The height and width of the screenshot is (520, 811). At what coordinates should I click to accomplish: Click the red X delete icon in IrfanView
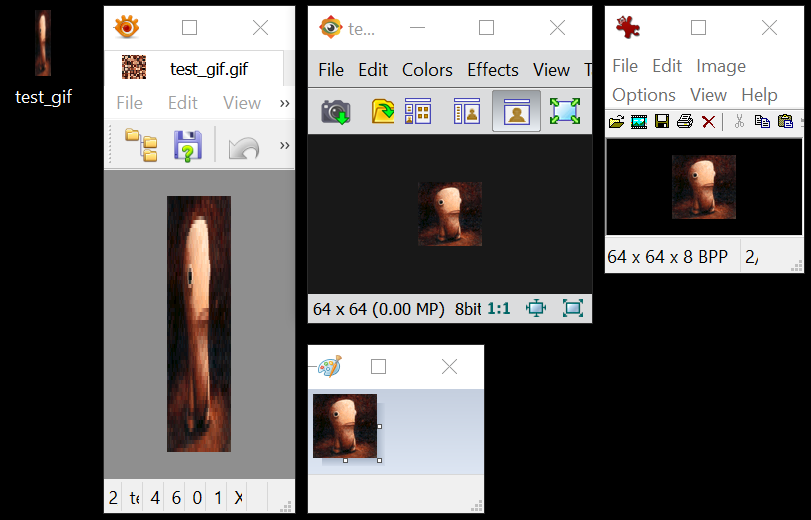point(709,122)
